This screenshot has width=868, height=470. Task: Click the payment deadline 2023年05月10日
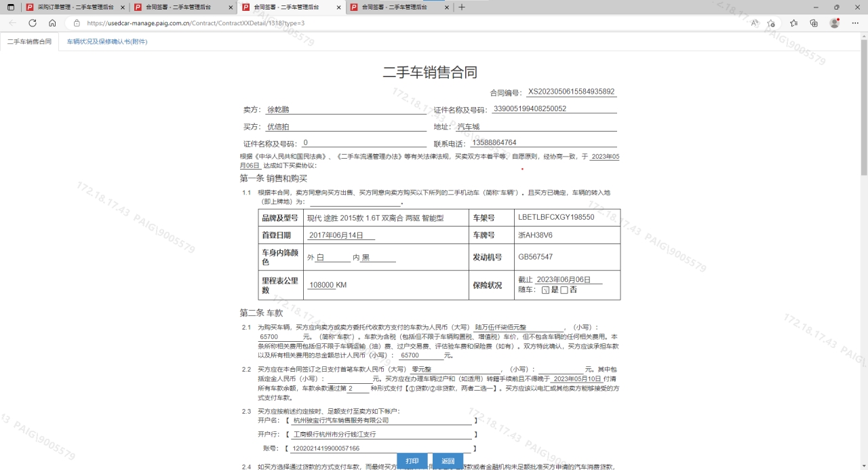tap(577, 378)
